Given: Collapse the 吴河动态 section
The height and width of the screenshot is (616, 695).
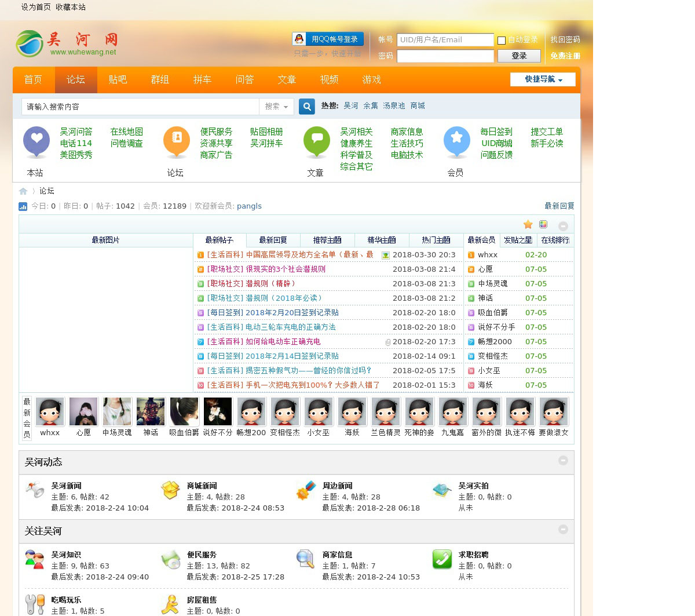Looking at the screenshot, I should (x=563, y=461).
